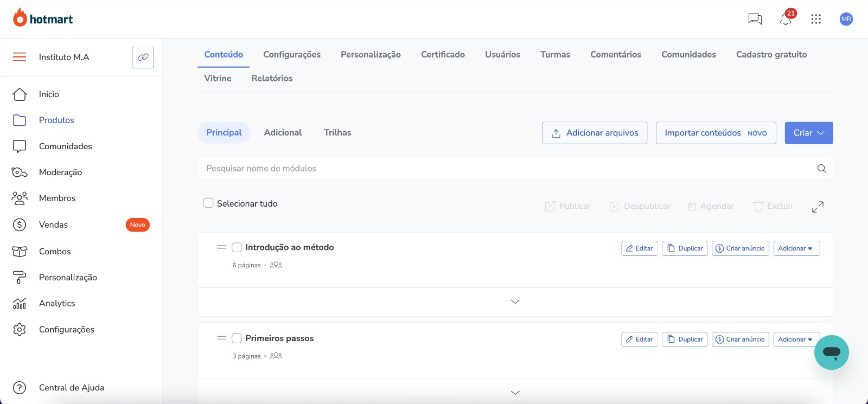
Task: Click the Central de Ajuda question mark icon
Action: (x=20, y=388)
